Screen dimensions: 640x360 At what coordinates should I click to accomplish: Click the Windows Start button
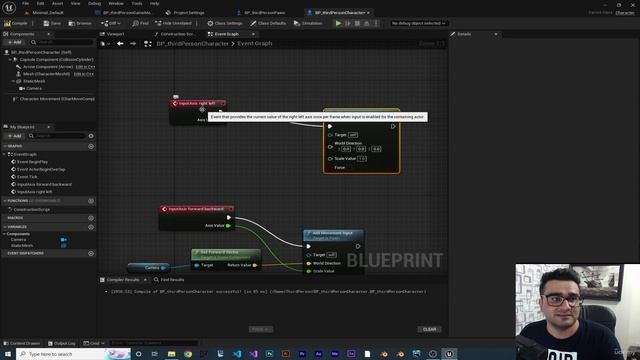point(8,354)
